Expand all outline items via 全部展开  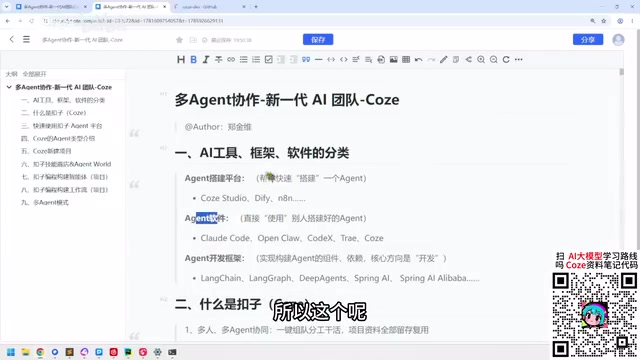tap(34, 74)
